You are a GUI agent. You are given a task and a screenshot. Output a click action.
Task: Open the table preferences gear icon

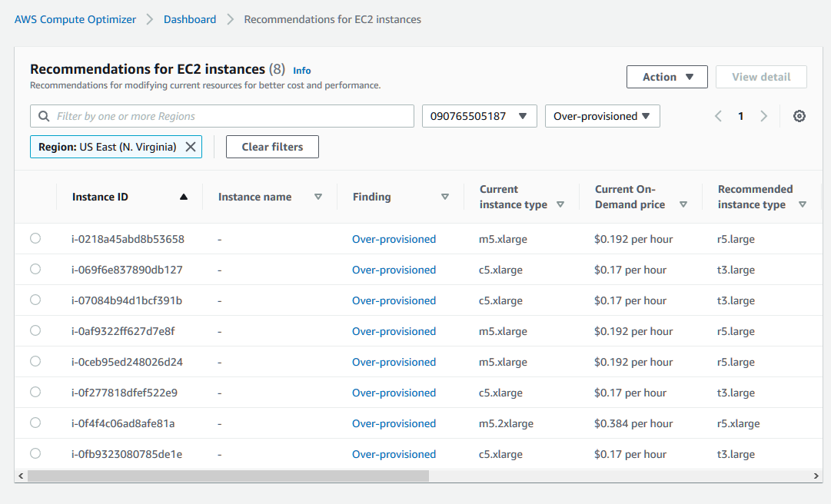pyautogui.click(x=799, y=115)
